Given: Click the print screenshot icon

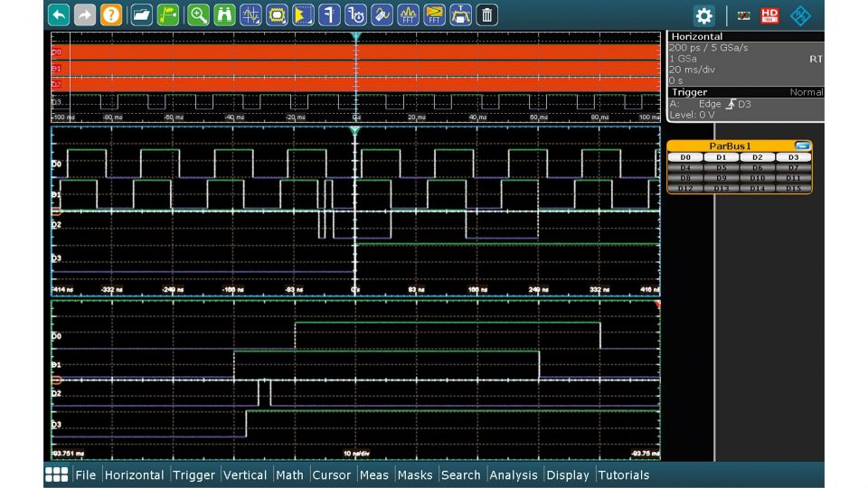Looking at the screenshot, I should pos(460,15).
